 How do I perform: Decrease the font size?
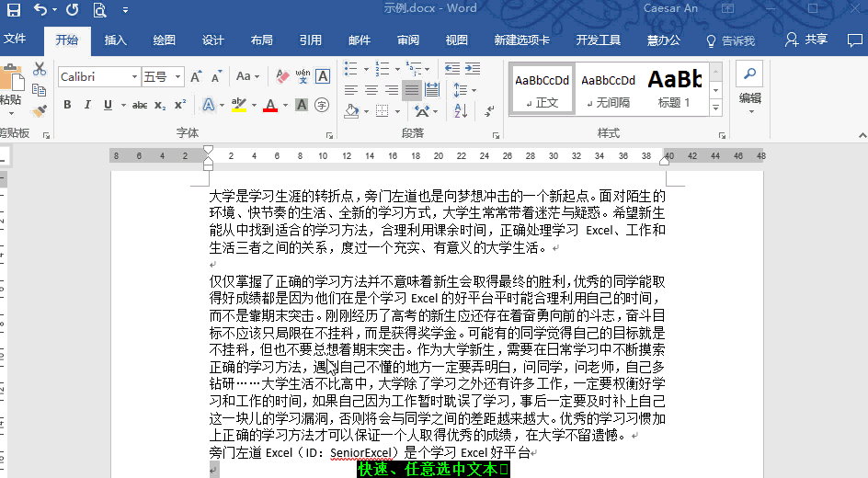point(216,76)
